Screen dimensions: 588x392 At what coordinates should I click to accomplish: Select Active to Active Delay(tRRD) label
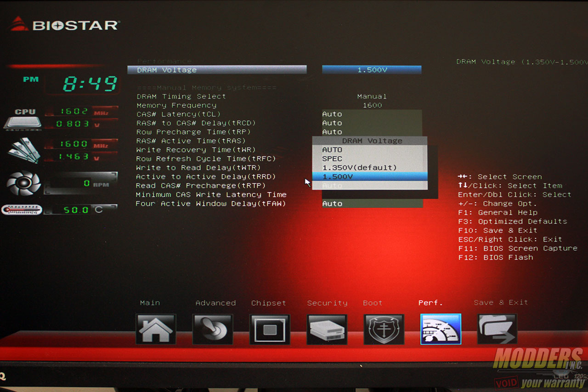[x=206, y=176]
